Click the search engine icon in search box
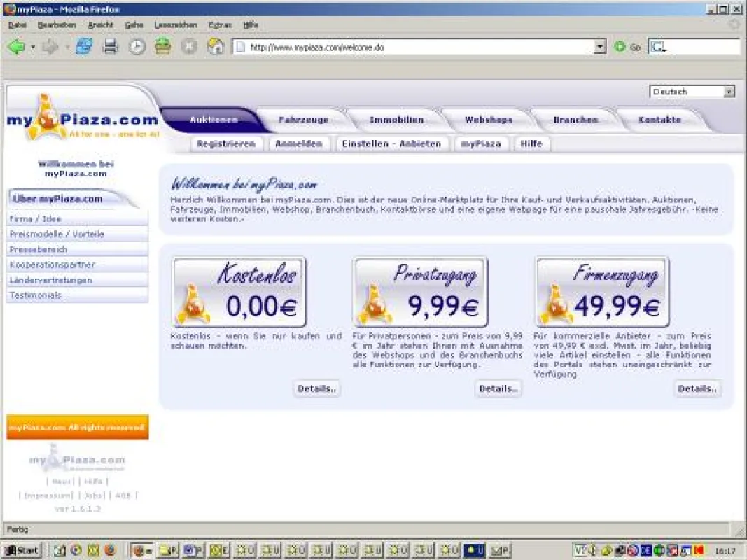This screenshot has width=747, height=560. (658, 47)
